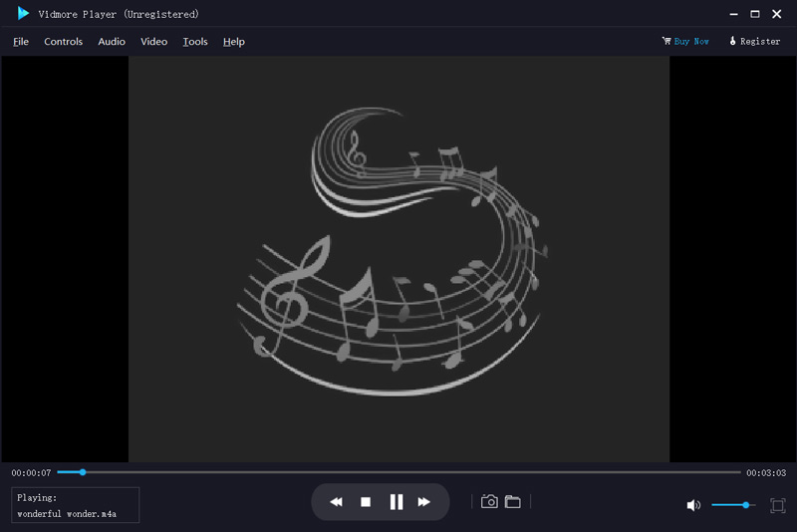Open the snapshot folder icon

[513, 502]
